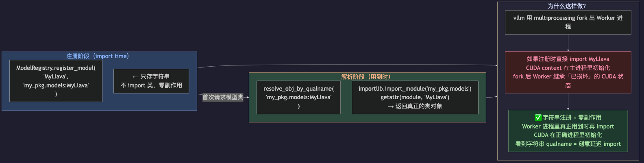Click the arrowhead entering the resolve_obj_by_qualname group
The width and height of the screenshot is (644, 163).
coord(248,97)
